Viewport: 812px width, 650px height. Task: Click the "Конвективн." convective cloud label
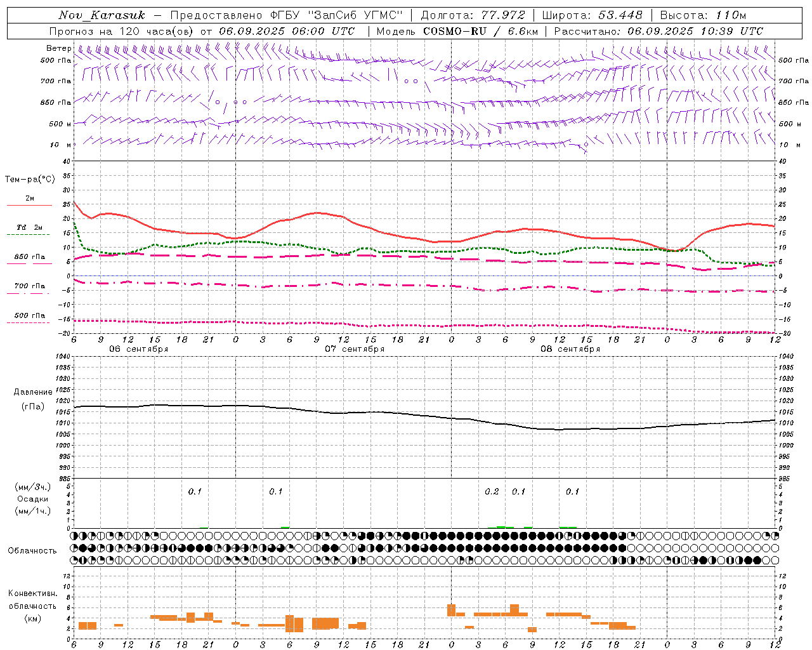(x=33, y=594)
